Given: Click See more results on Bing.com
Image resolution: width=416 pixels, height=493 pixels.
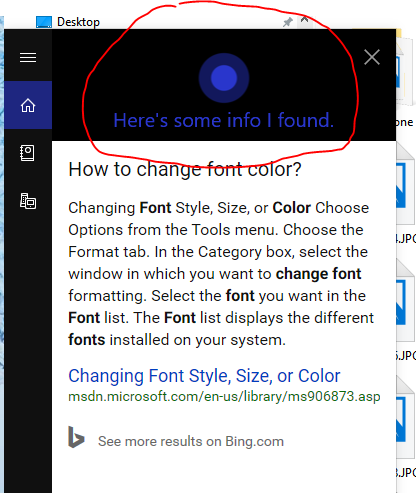Looking at the screenshot, I should (191, 441).
